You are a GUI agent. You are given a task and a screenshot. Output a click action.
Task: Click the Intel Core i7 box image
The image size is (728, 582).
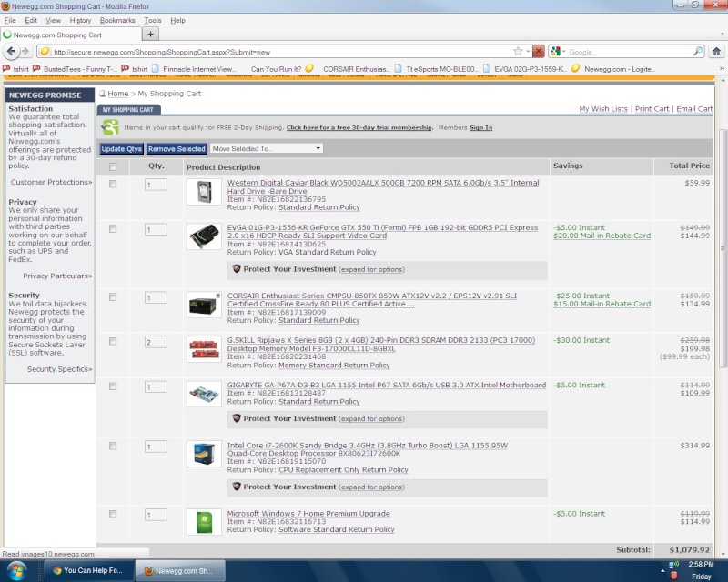coord(204,455)
